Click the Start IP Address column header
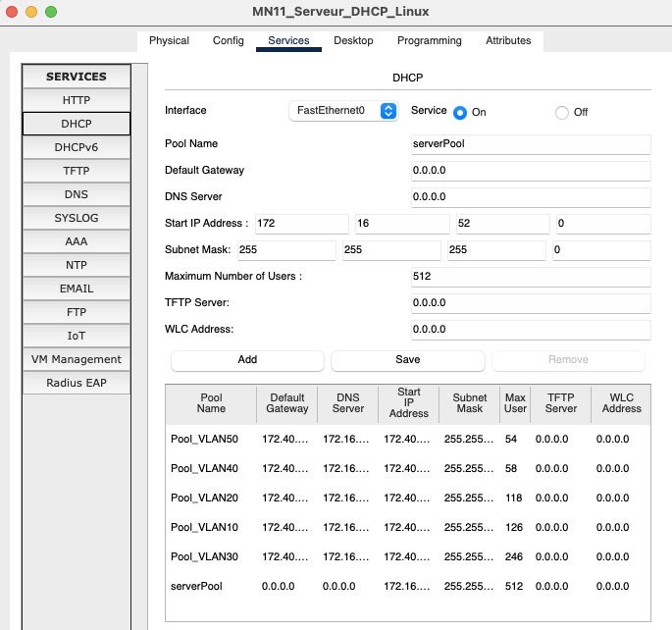Screen dimensions: 672x630 409,403
